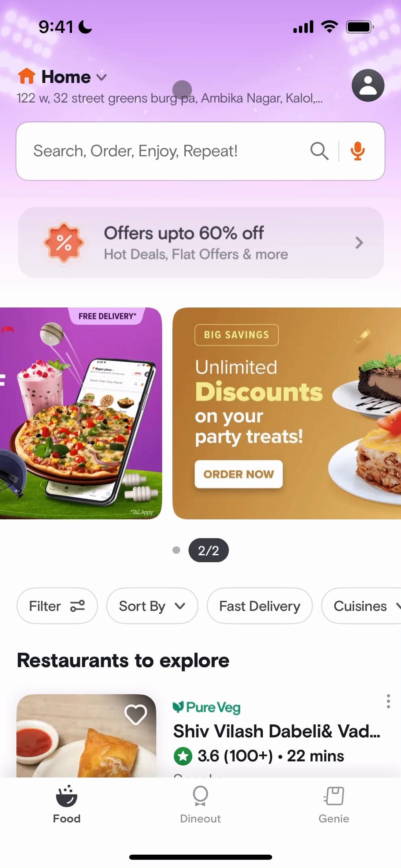Viewport: 401px width, 868px height.
Task: Open the Filter chip with sliders icon
Action: pyautogui.click(x=57, y=606)
